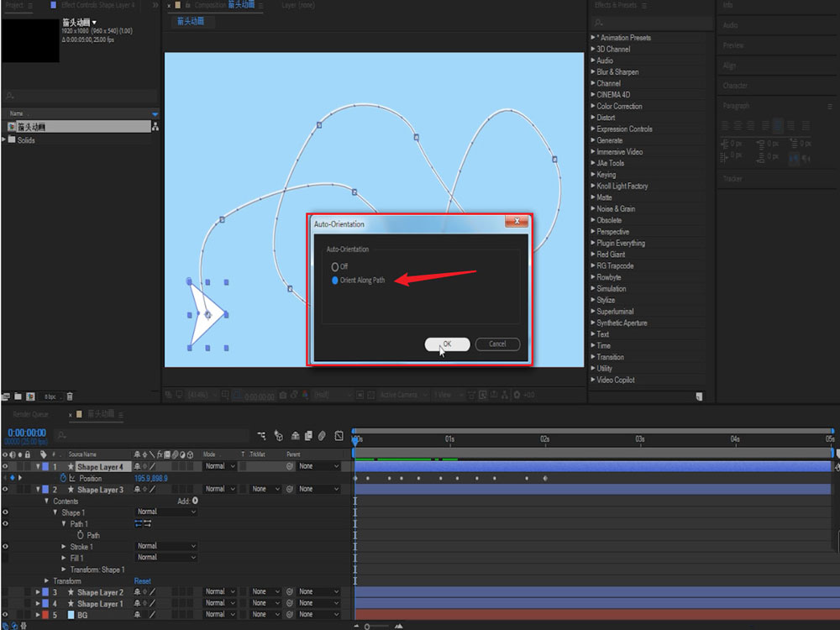Viewport: 840px width, 630px height.
Task: Open the Graph Editor in timeline
Action: coord(339,436)
